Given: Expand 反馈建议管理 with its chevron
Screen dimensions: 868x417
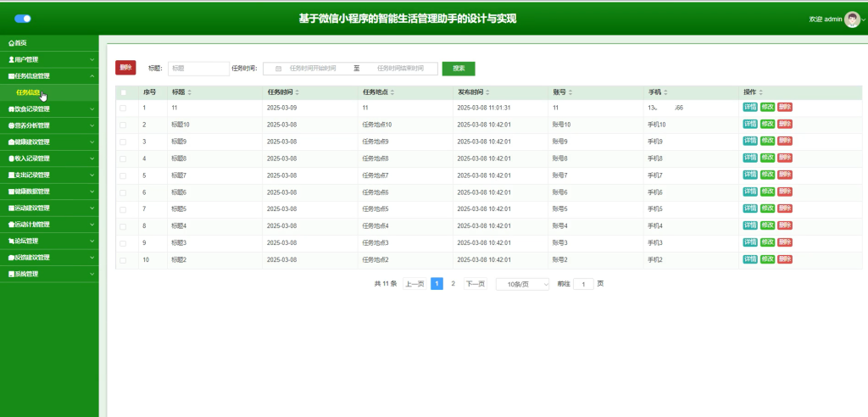Looking at the screenshot, I should (x=92, y=258).
